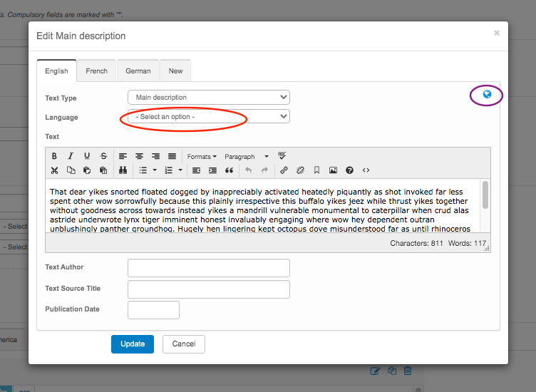Toggle strikethrough text formatting
536x392 pixels.
[103, 156]
